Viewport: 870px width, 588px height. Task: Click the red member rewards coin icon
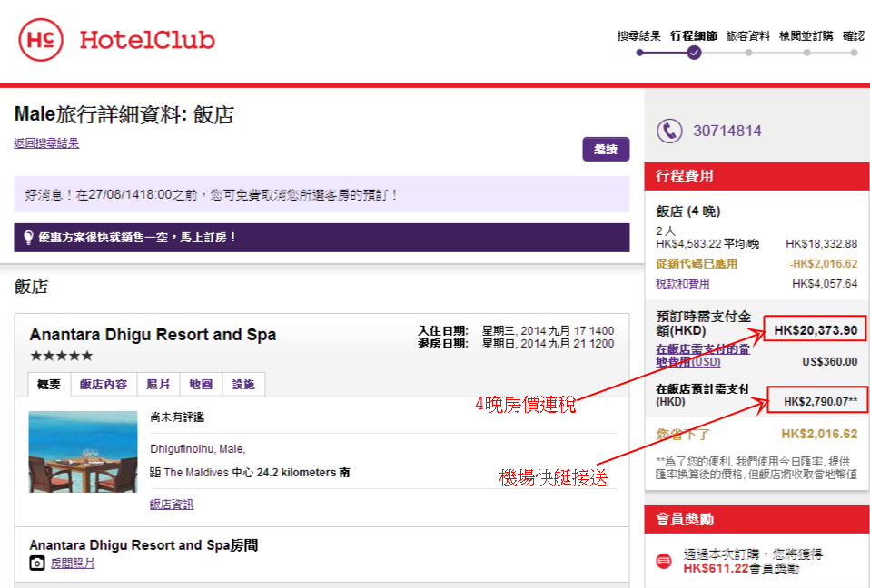pos(664,560)
